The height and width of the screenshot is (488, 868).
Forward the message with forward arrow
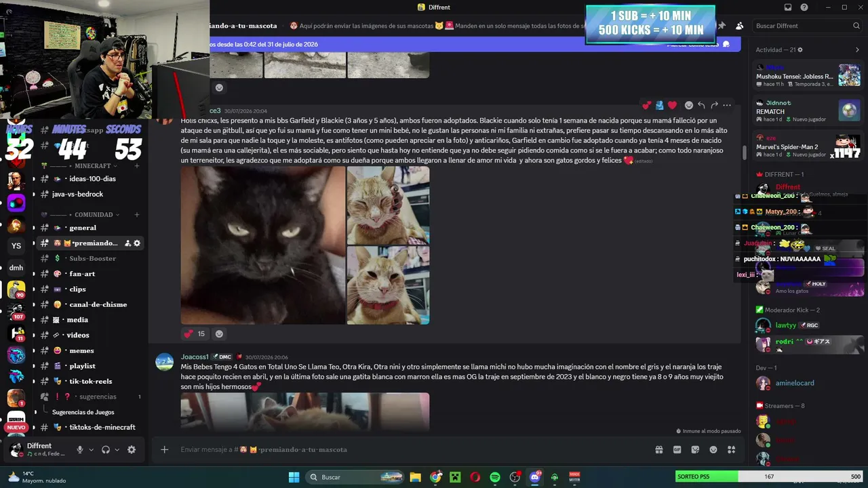[714, 105]
